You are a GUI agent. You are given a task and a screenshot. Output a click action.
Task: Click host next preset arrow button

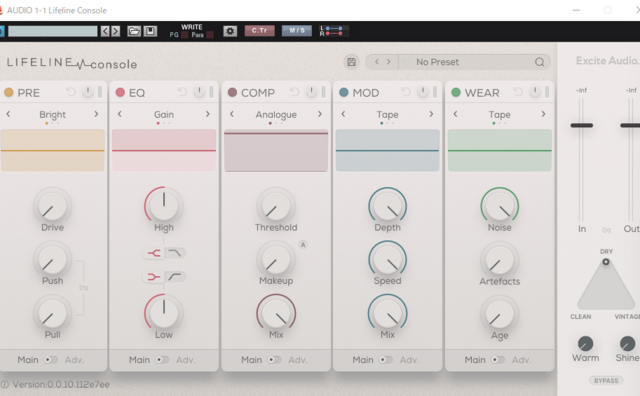[x=116, y=31]
